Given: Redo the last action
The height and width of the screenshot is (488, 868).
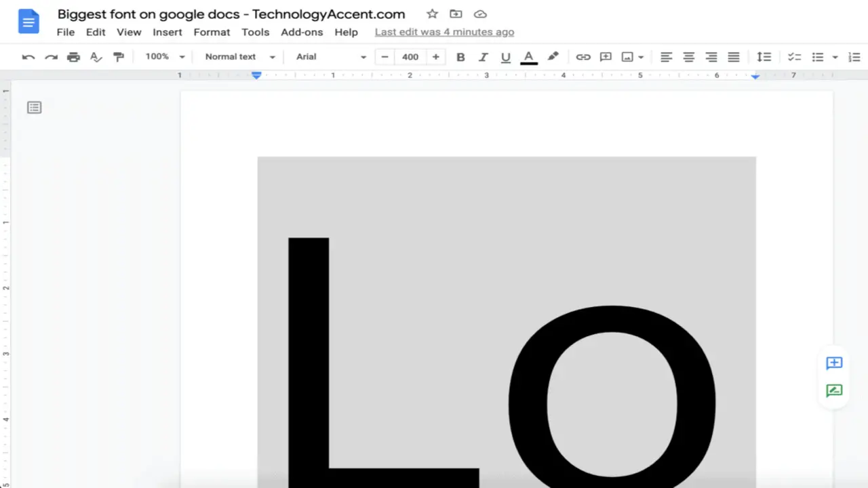Looking at the screenshot, I should (x=51, y=57).
